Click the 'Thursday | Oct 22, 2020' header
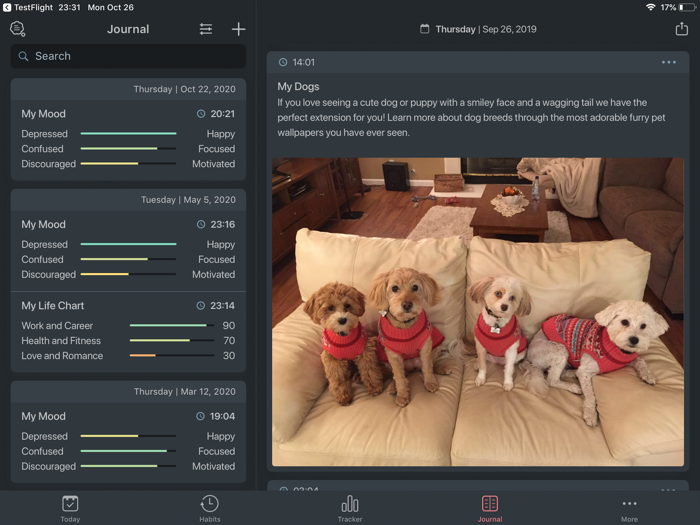This screenshot has height=525, width=700. click(184, 89)
